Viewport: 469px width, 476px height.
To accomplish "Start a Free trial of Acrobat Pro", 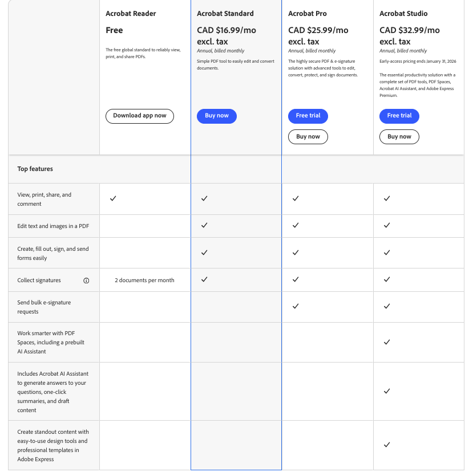I will click(308, 116).
